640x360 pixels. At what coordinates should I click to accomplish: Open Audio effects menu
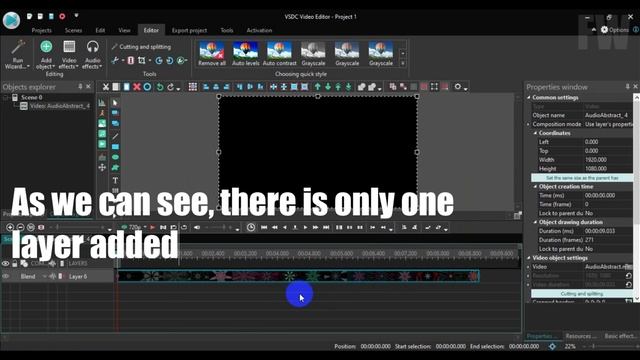[x=92, y=54]
